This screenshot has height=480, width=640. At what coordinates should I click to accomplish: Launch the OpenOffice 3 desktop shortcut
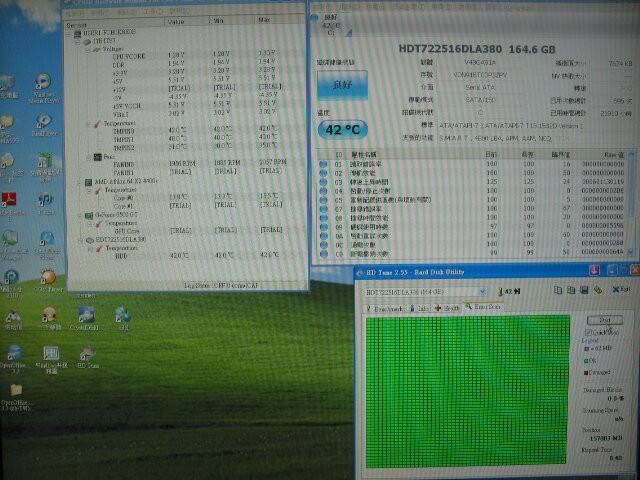(13, 353)
